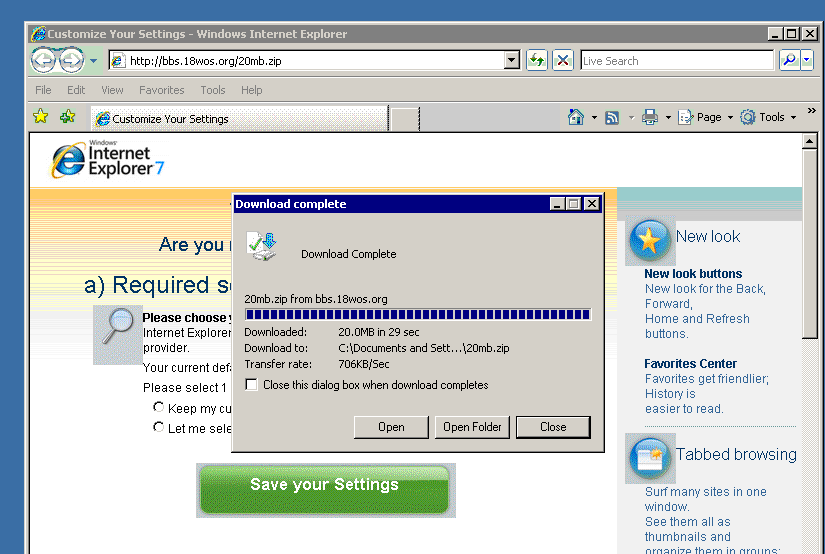Tick Close this dialog box when download completes
The height and width of the screenshot is (554, 825).
(251, 385)
